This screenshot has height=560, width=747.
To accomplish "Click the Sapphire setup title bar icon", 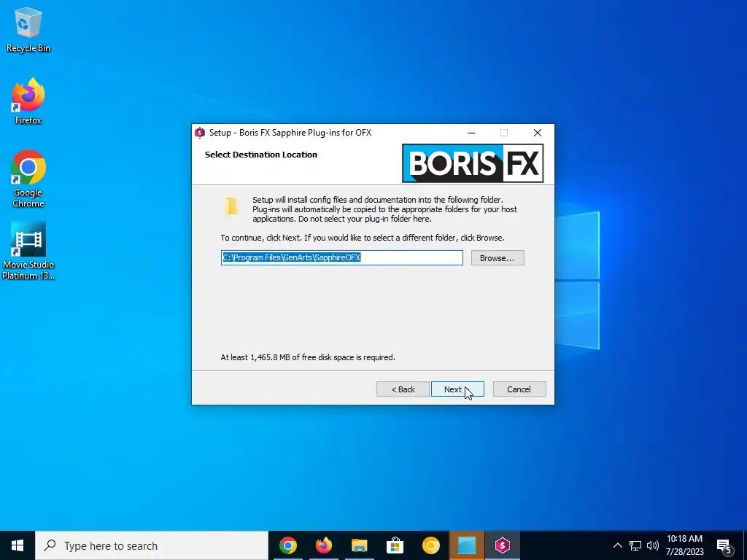I will click(200, 133).
